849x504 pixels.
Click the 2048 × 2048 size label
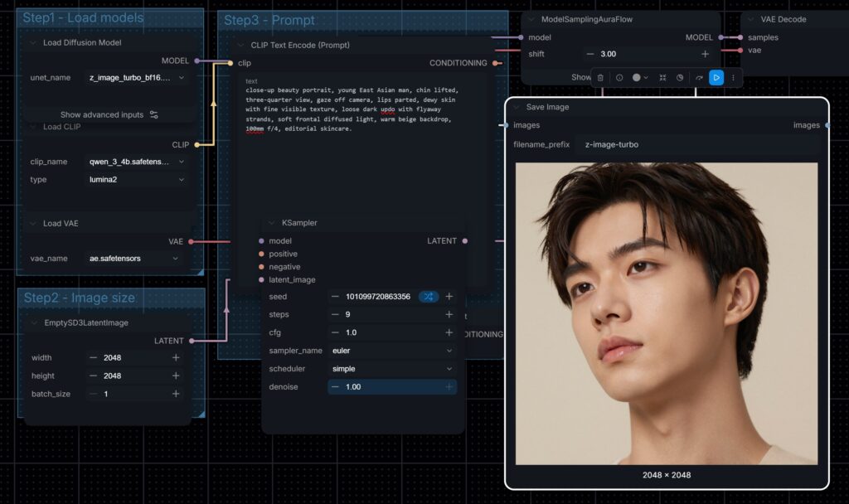(667, 475)
